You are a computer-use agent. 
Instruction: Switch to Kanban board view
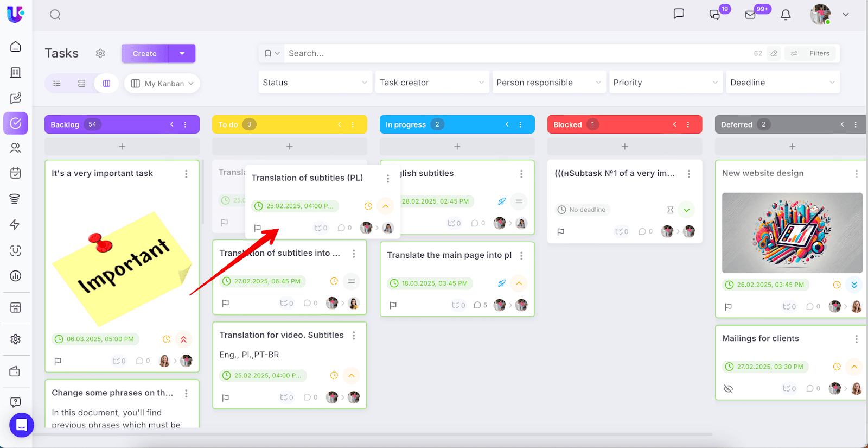[x=106, y=84]
